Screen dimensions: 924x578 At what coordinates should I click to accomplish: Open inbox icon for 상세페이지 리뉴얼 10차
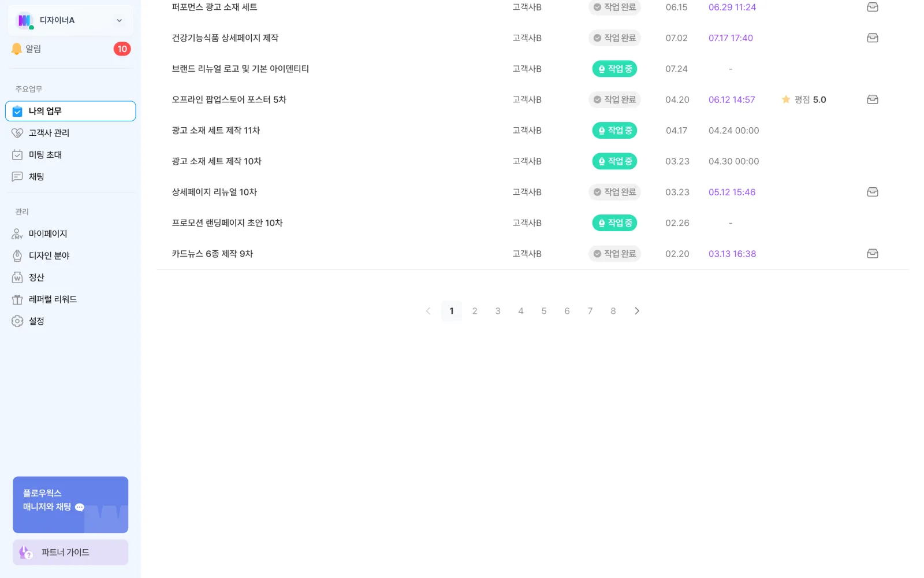(873, 192)
